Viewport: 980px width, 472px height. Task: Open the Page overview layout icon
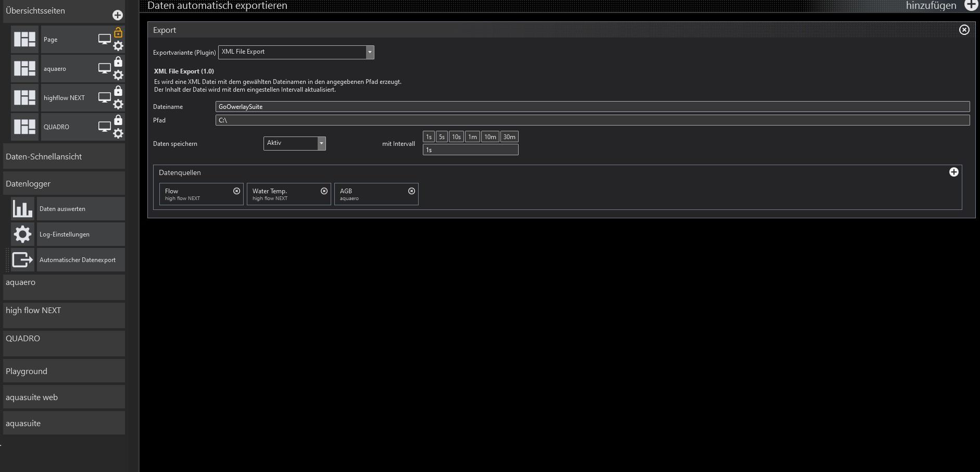[24, 40]
